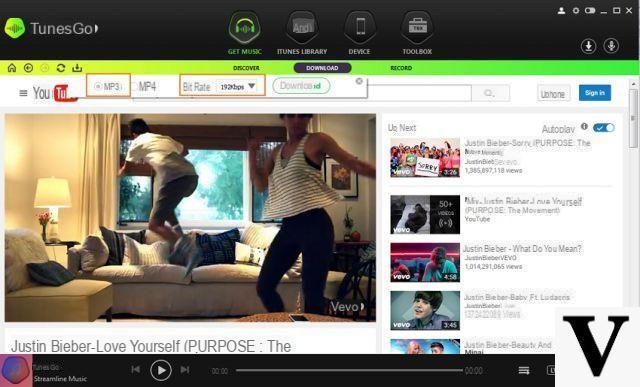
Task: Go to browser home with the house icon
Action: click(12, 68)
